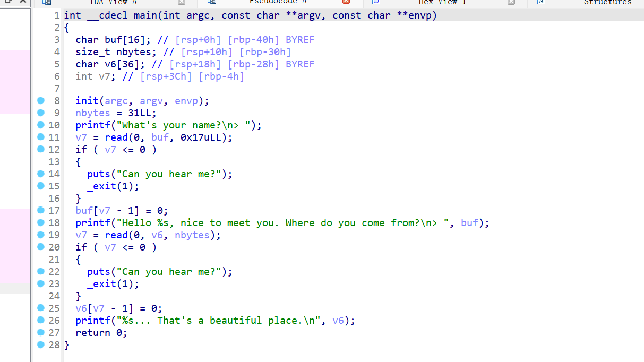Click the Pseudocode-A tab icon
644x362 pixels.
(x=212, y=2)
